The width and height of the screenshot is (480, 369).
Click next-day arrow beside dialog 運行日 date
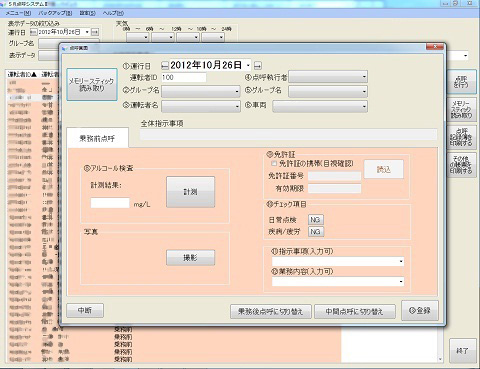258,65
